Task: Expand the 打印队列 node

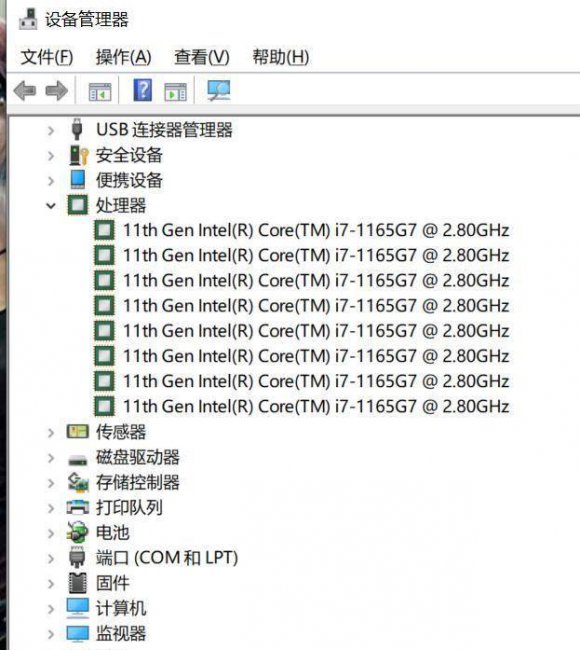Action: (x=51, y=508)
